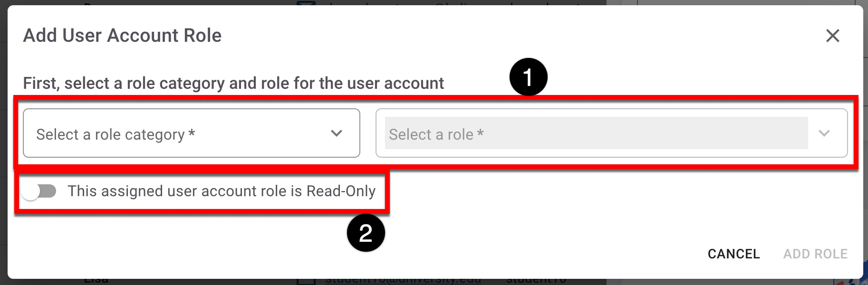This screenshot has height=285, width=868.
Task: Click the email icon below the dialog
Action: pyautogui.click(x=306, y=281)
